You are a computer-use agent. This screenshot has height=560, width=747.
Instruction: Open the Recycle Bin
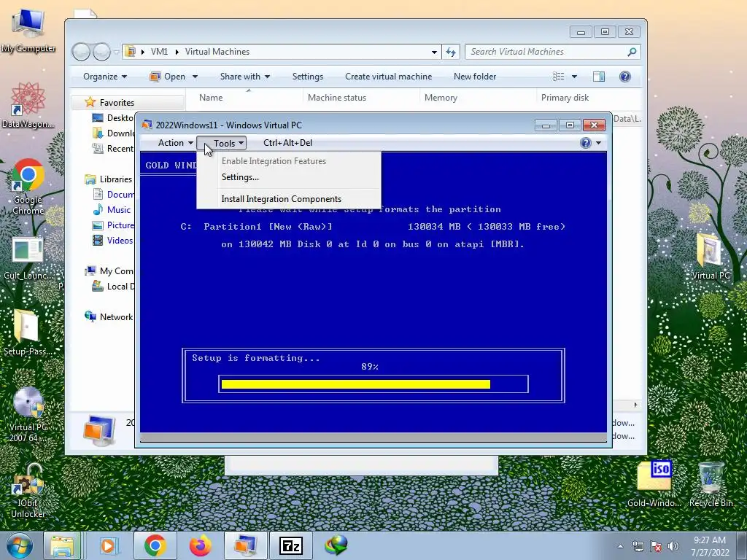pyautogui.click(x=711, y=484)
